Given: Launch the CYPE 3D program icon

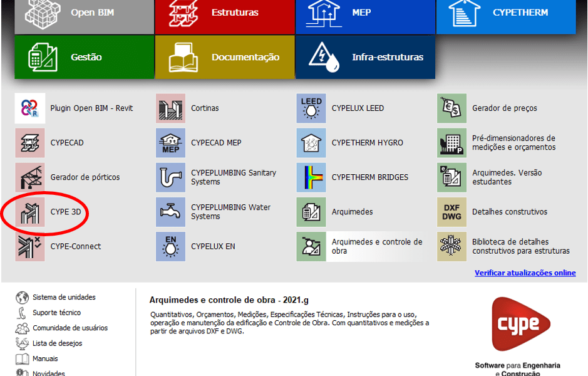Looking at the screenshot, I should coord(30,212).
